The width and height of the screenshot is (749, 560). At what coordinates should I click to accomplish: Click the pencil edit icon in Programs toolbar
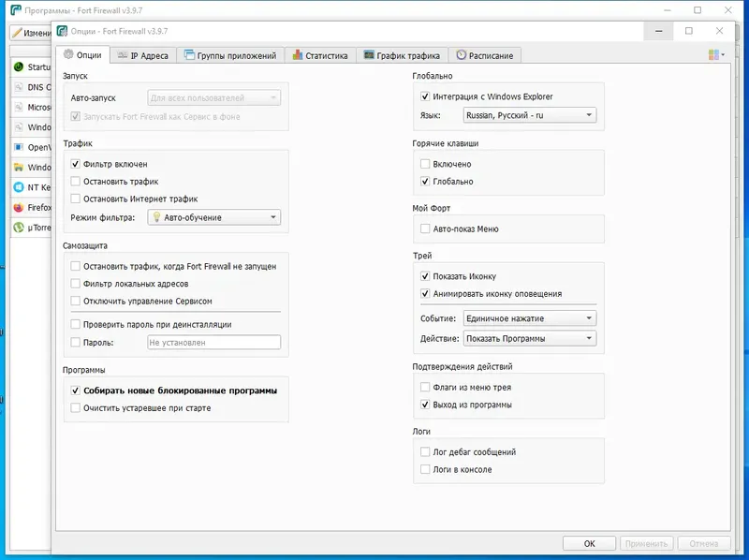(17, 33)
